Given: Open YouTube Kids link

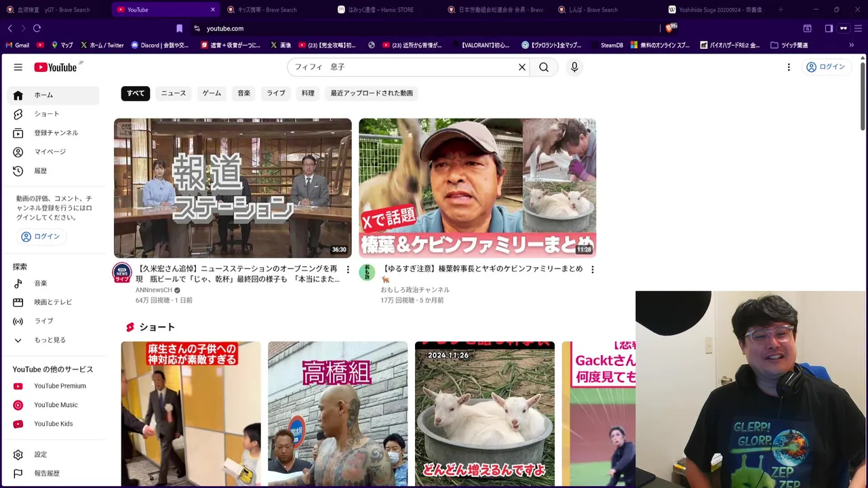Looking at the screenshot, I should (54, 424).
